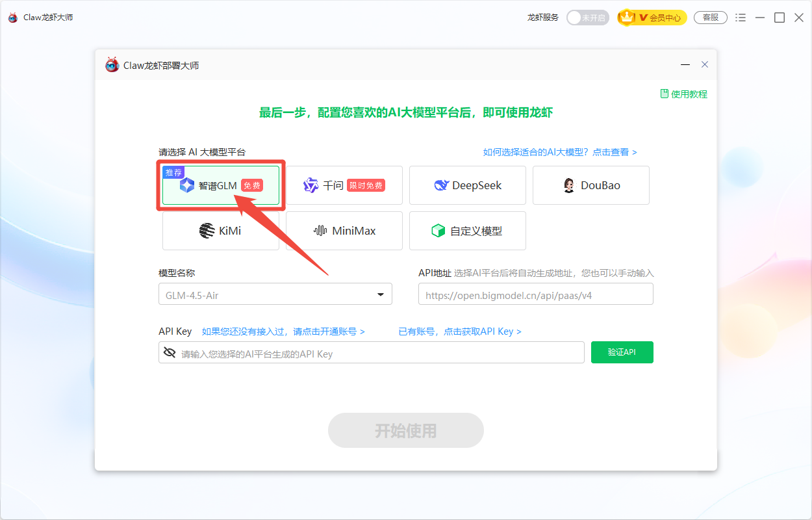
Task: Click the 推荐 badge
Action: pyautogui.click(x=173, y=172)
